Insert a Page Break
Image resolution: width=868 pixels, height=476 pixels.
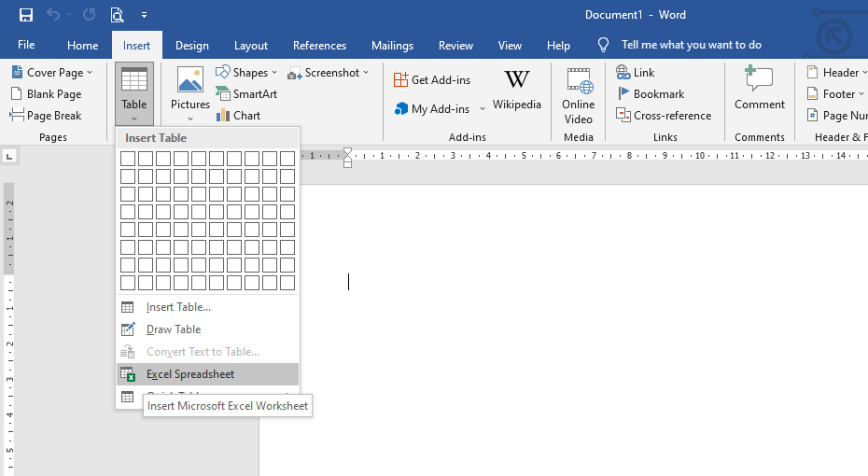pos(47,116)
